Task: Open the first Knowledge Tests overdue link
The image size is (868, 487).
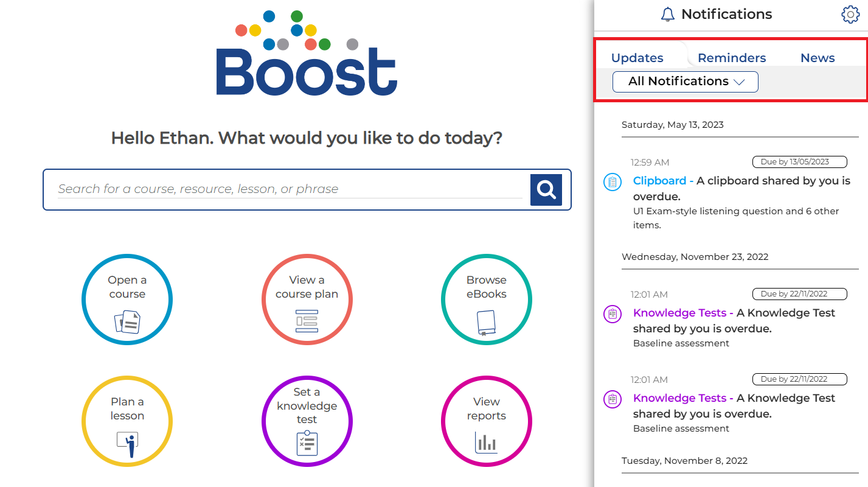Action: pos(679,313)
